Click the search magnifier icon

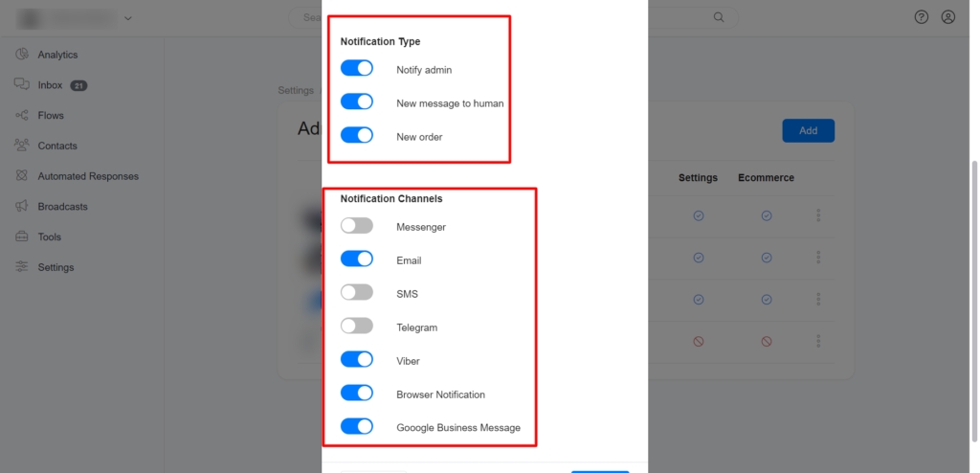coord(719,17)
